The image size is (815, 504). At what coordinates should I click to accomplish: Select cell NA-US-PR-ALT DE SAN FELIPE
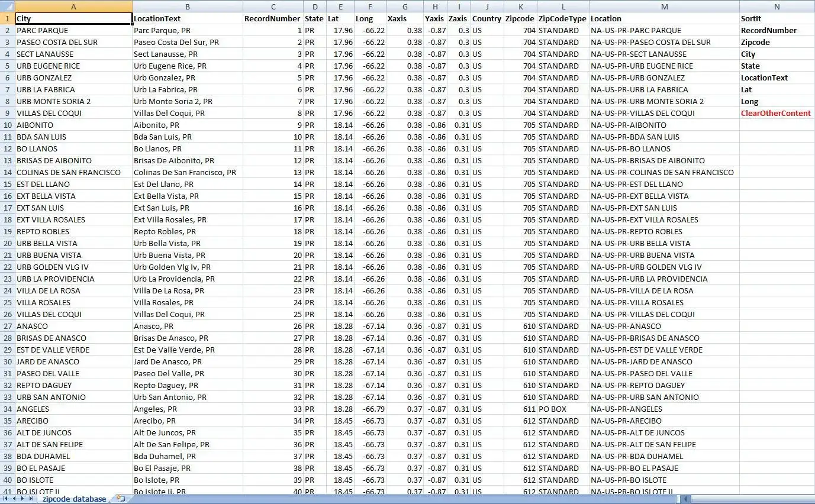[664, 445]
